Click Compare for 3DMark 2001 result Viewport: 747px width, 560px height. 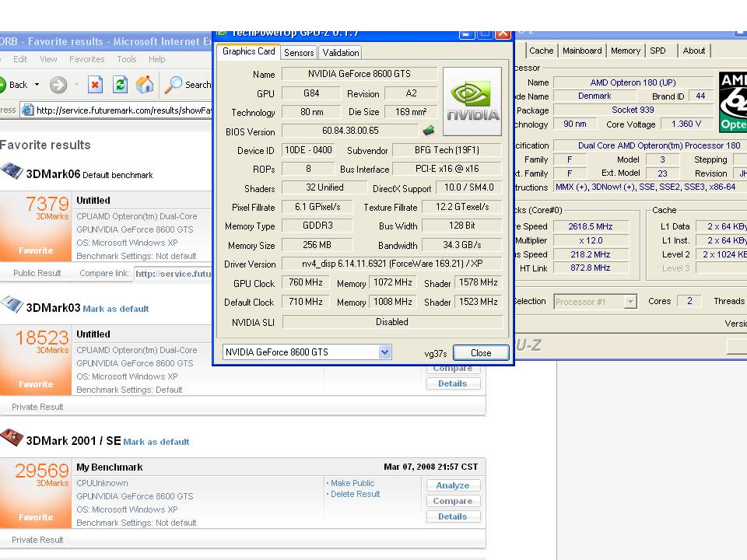(453, 501)
